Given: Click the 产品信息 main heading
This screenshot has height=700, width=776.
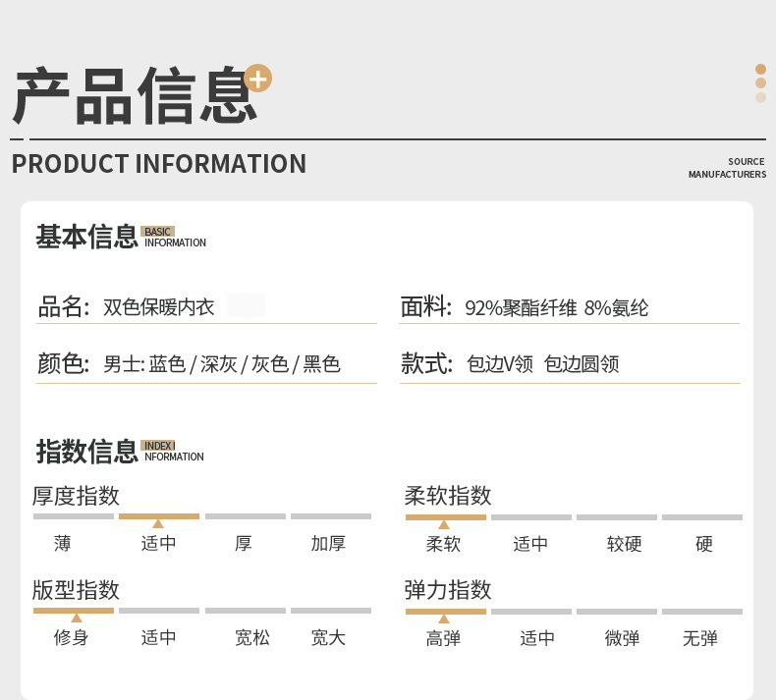Looking at the screenshot, I should pyautogui.click(x=136, y=95).
